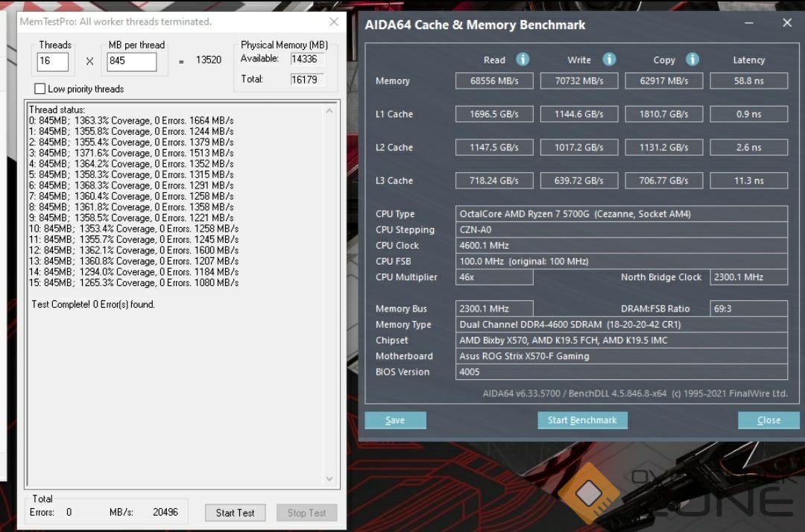Image resolution: width=805 pixels, height=532 pixels.
Task: Click thread 15 status line 1080 MB/s
Action: pyautogui.click(x=134, y=282)
